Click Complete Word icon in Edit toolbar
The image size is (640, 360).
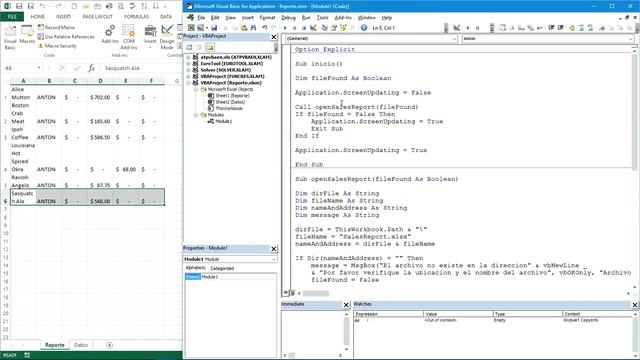[x=540, y=28]
